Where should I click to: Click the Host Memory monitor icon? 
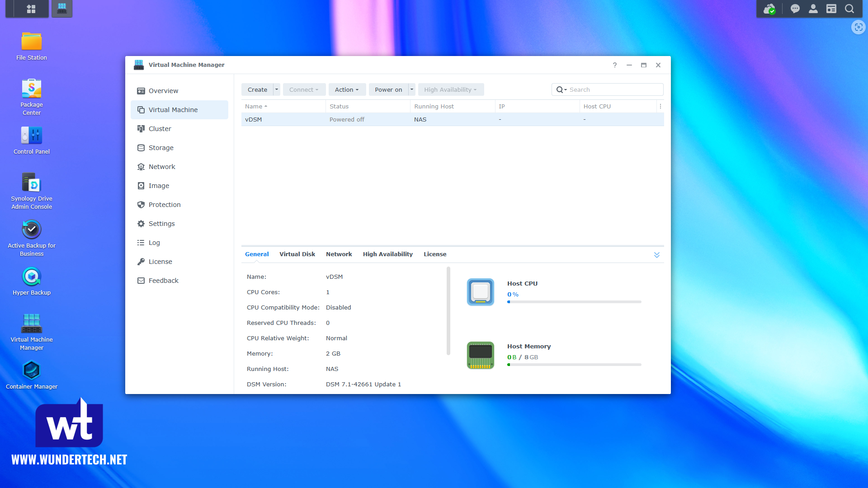(481, 355)
